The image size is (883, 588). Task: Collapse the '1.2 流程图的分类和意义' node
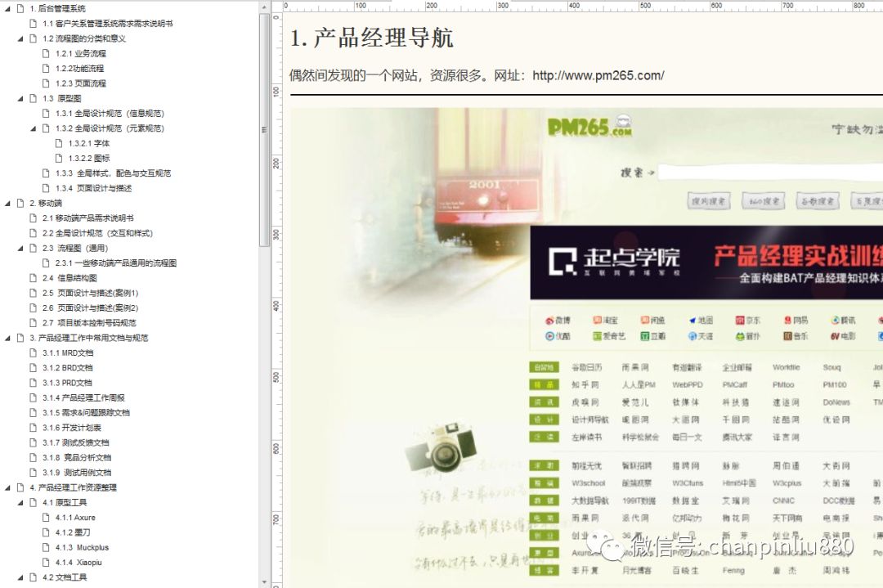pyautogui.click(x=20, y=38)
